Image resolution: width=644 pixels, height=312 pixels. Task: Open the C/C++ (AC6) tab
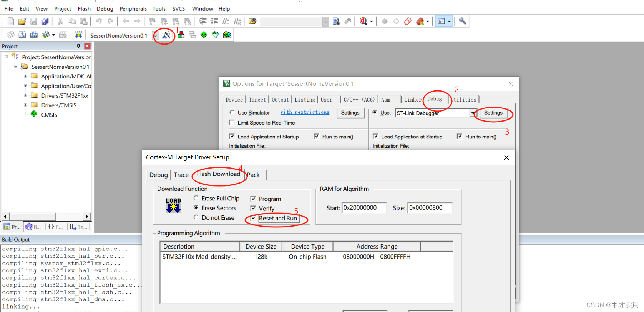tap(359, 100)
